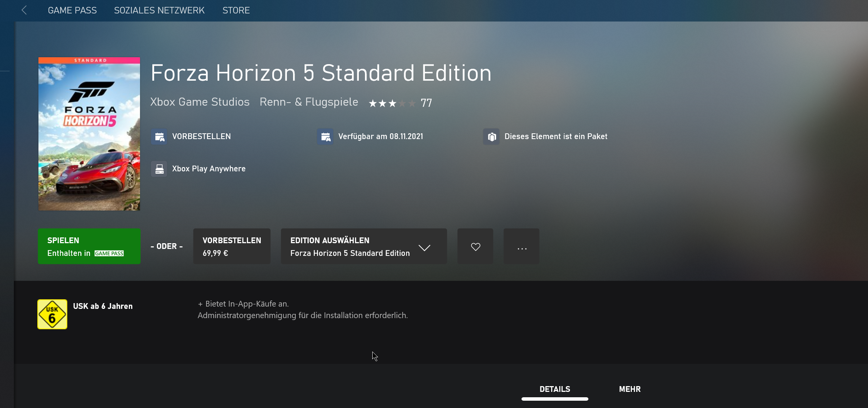
Task: Click VORBESTELLEN 69,99 € button
Action: (232, 246)
